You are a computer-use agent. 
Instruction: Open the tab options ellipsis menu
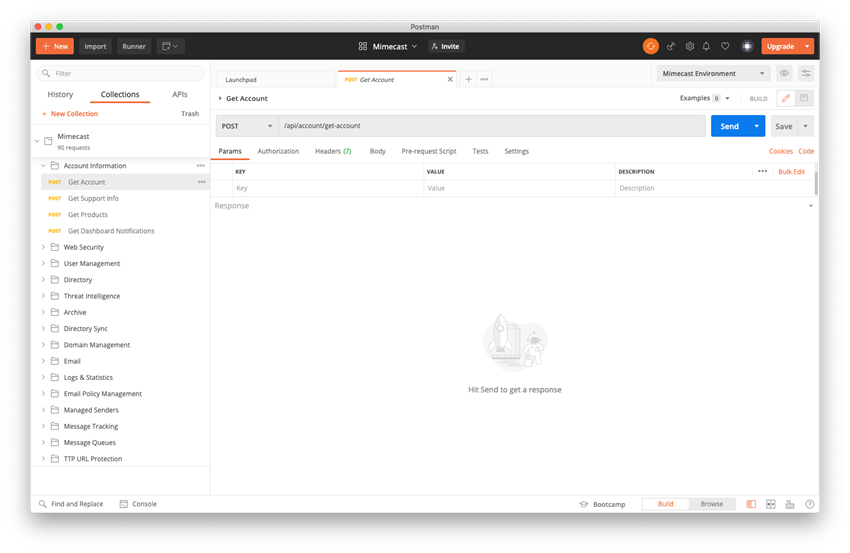485,79
